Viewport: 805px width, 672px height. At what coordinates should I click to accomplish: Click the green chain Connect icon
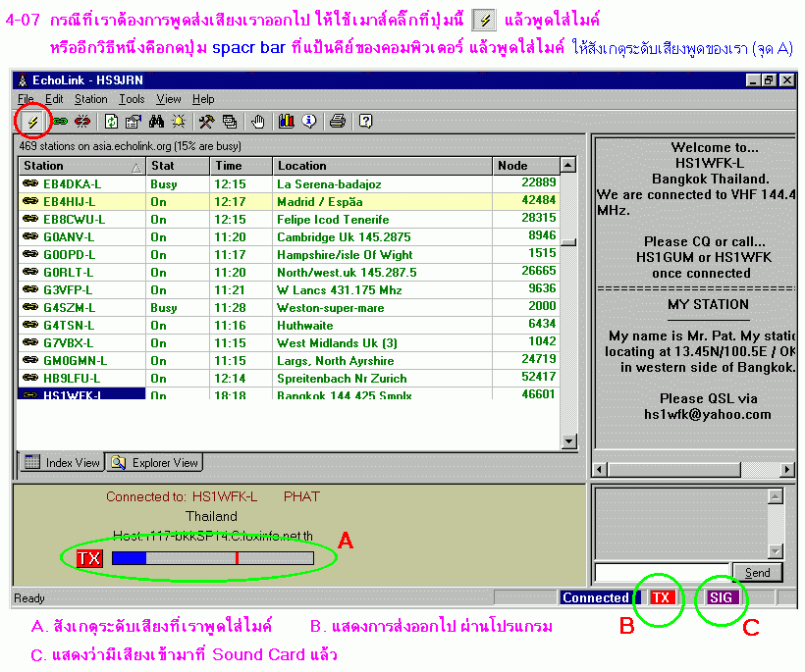tap(60, 122)
